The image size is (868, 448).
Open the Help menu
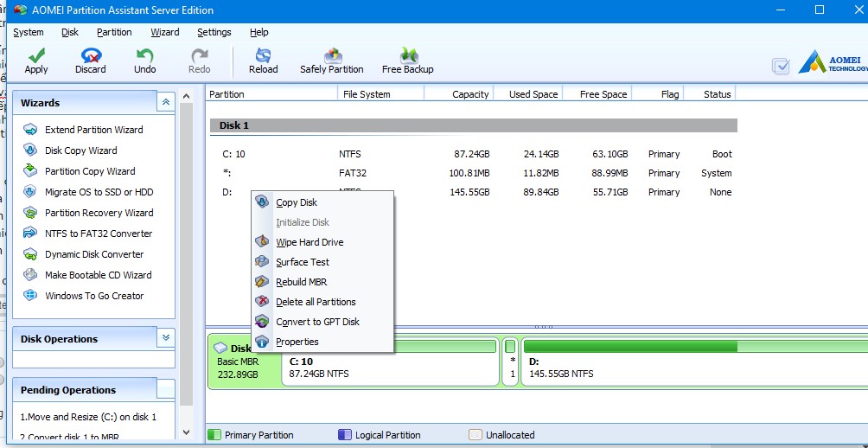pyautogui.click(x=259, y=32)
